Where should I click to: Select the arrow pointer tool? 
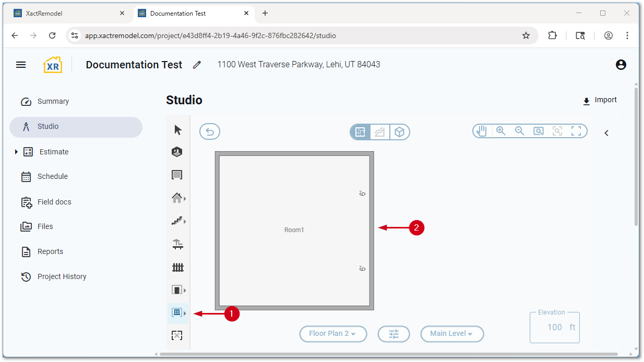coord(178,130)
